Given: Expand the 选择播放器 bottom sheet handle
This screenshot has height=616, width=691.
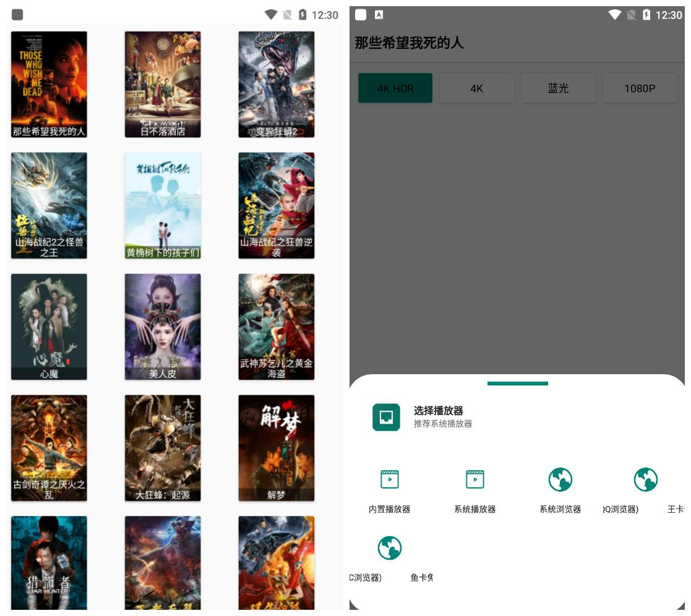Looking at the screenshot, I should click(518, 383).
